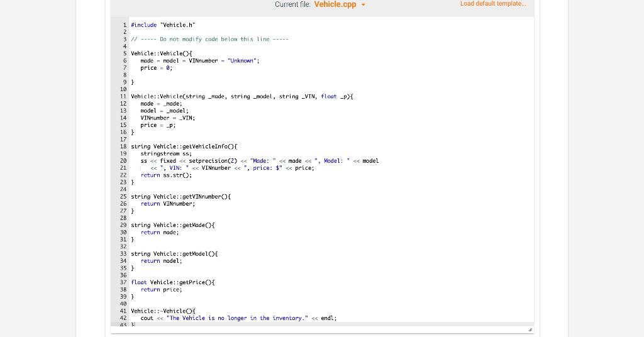Viewport: 644px width, 337px height.
Task: Click 'VINnumber = _VIN;' on line 14
Action: (x=167, y=118)
